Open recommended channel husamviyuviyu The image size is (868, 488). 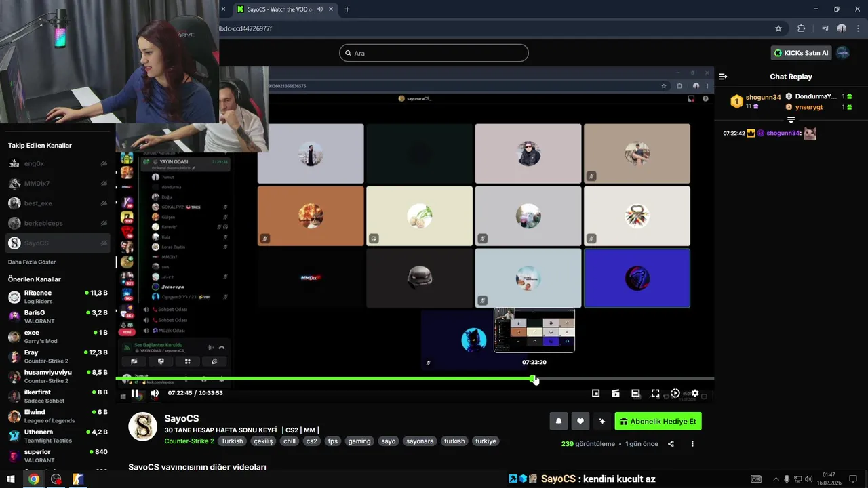pos(58,376)
